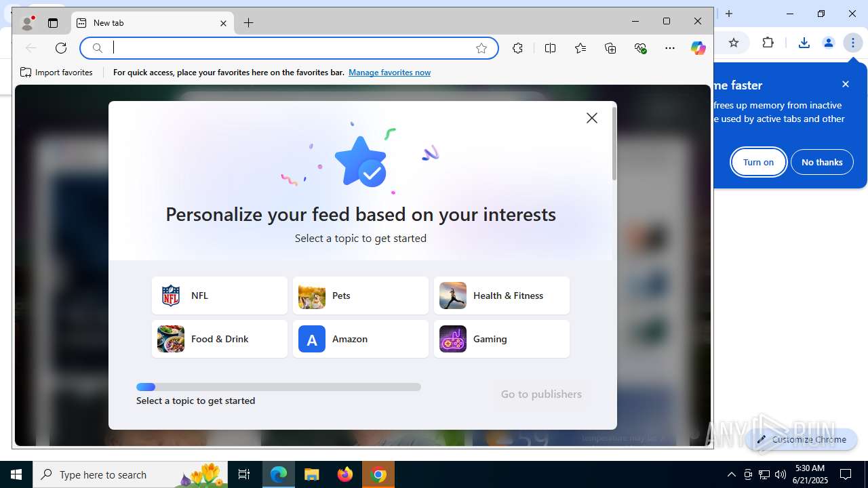
Task: Select the Pets topic
Action: 361,296
